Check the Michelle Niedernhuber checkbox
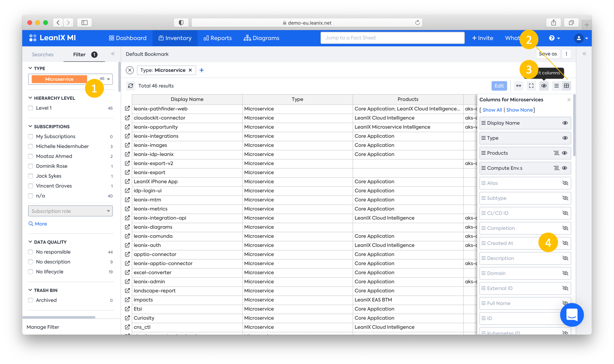Viewport: 614px width, 364px height. coord(31,146)
